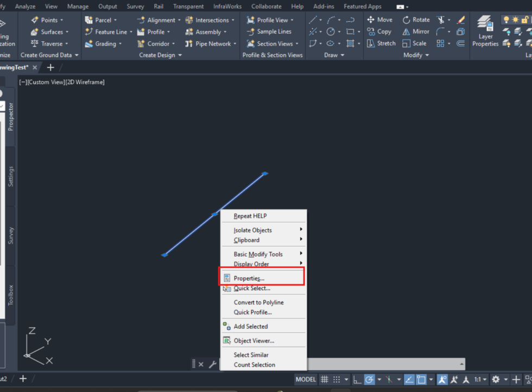Activate the Move tool
Image resolution: width=532 pixels, height=392 pixels.
(x=379, y=20)
